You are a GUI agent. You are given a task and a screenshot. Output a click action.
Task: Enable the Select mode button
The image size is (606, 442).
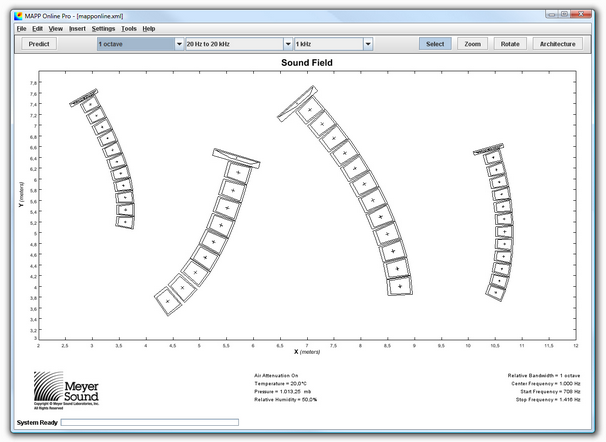(434, 44)
